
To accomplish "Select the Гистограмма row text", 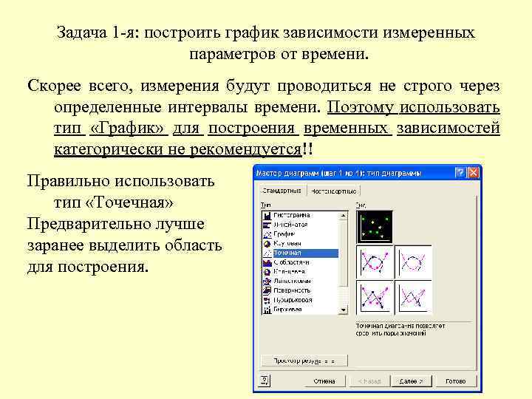I will click(291, 215).
